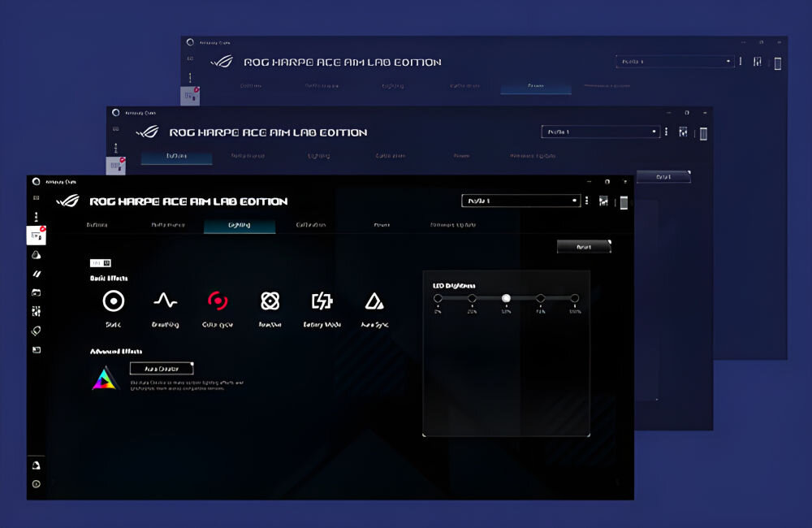Select the Power tab in rear window

coord(536,86)
